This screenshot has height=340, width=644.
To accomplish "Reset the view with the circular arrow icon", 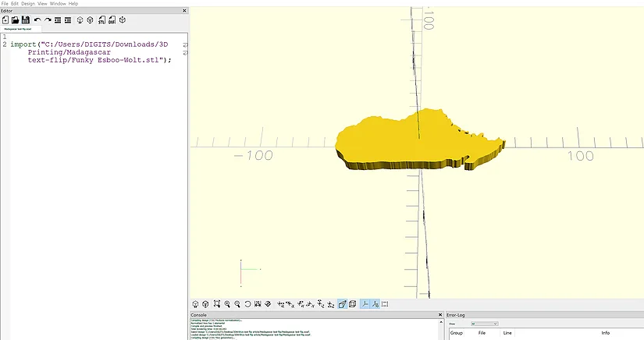I will [247, 304].
